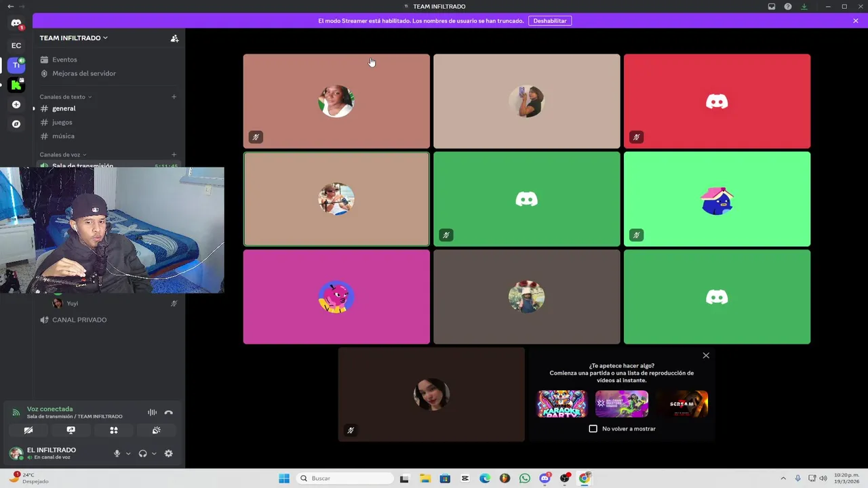868x488 pixels.
Task: Launch the Scream activity thumbnail
Action: click(682, 404)
